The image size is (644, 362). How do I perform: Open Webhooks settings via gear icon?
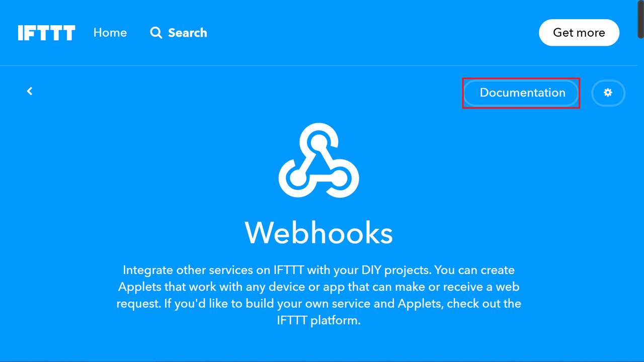608,93
